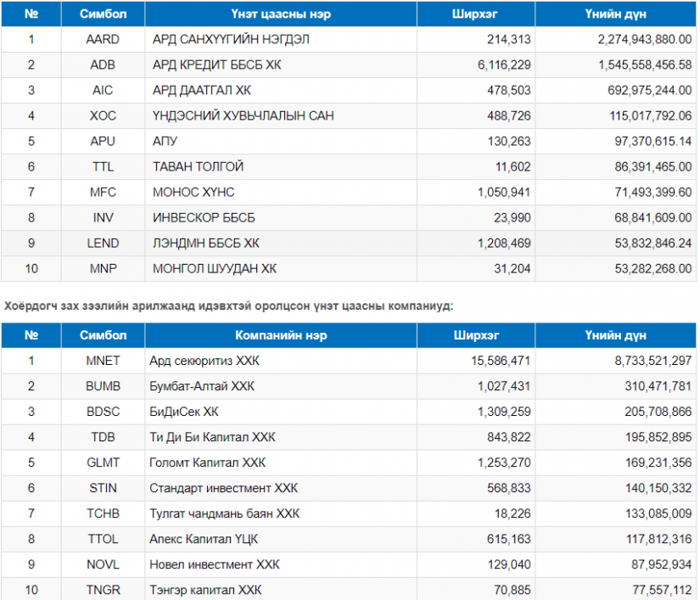Click total amount 310,471,781

[x=658, y=385]
